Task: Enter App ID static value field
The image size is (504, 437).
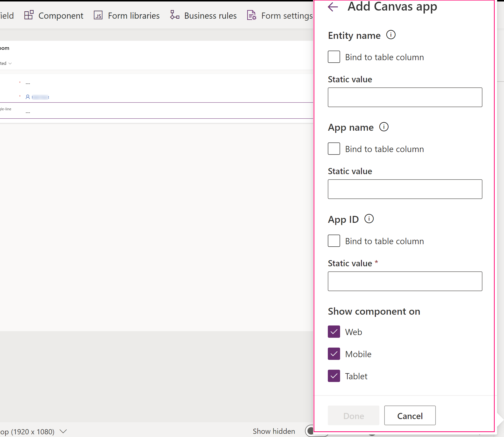Action: click(405, 281)
